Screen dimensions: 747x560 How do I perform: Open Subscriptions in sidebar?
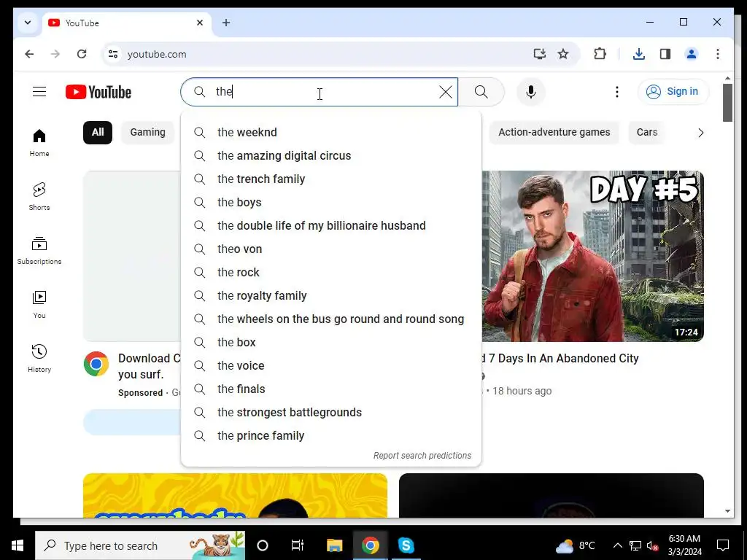[39, 251]
